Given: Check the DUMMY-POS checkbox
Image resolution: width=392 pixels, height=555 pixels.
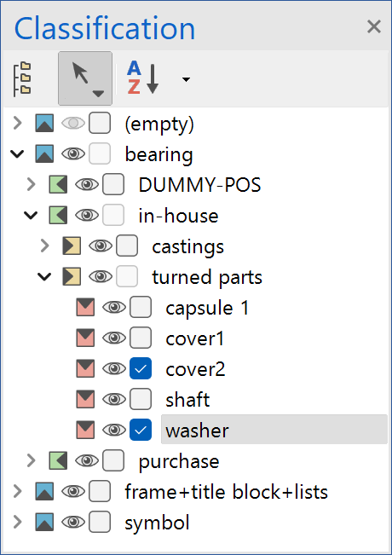Looking at the screenshot, I should coord(113,184).
